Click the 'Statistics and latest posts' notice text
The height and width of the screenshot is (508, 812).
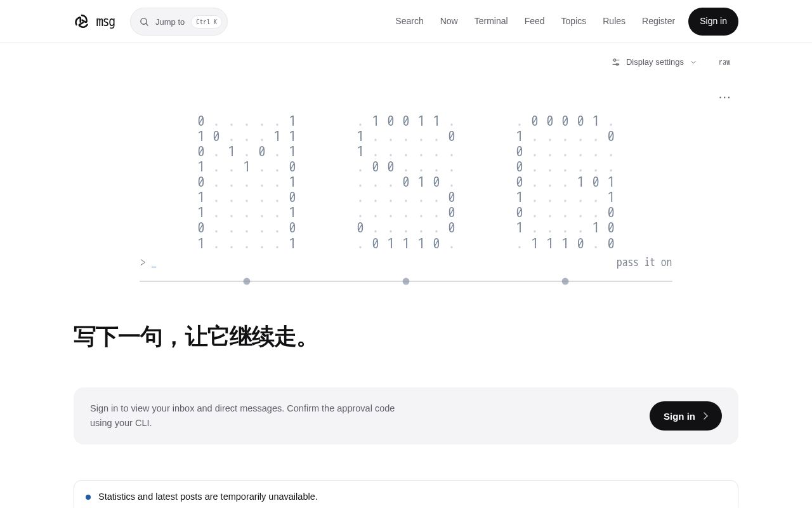[208, 497]
